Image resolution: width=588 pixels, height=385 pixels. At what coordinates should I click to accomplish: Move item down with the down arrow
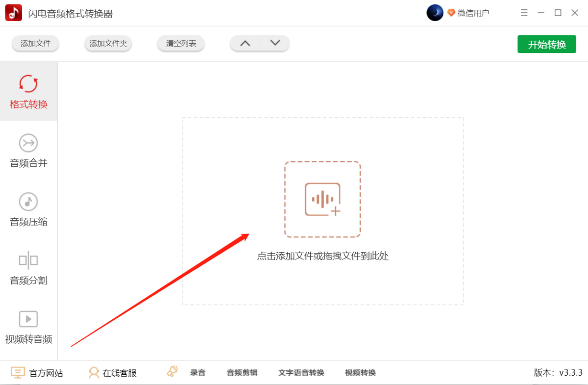pyautogui.click(x=275, y=43)
